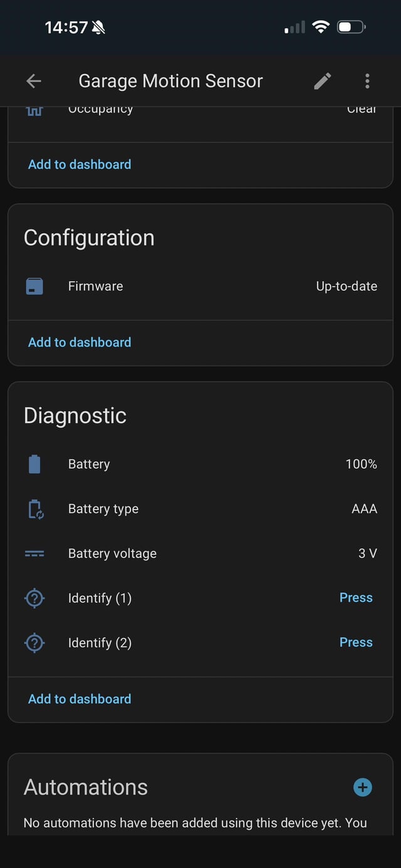The height and width of the screenshot is (868, 401).
Task: Tap the Clear occupancy state
Action: coord(362,108)
